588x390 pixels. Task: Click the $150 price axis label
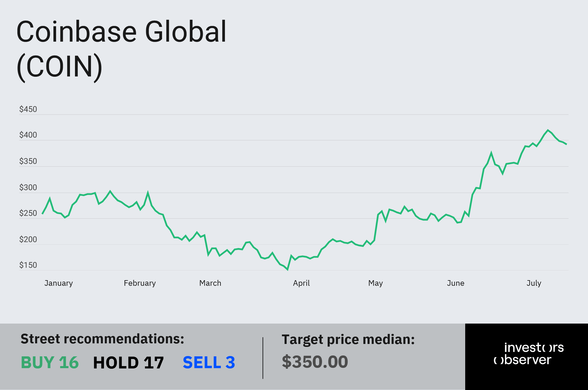coord(28,265)
